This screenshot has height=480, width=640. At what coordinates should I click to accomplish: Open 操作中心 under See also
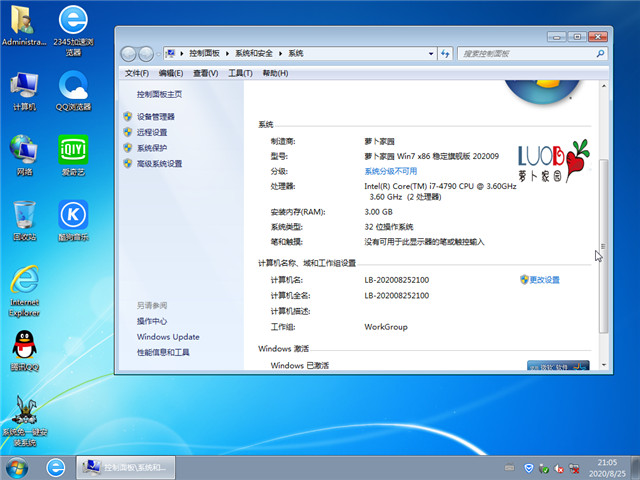pyautogui.click(x=152, y=321)
